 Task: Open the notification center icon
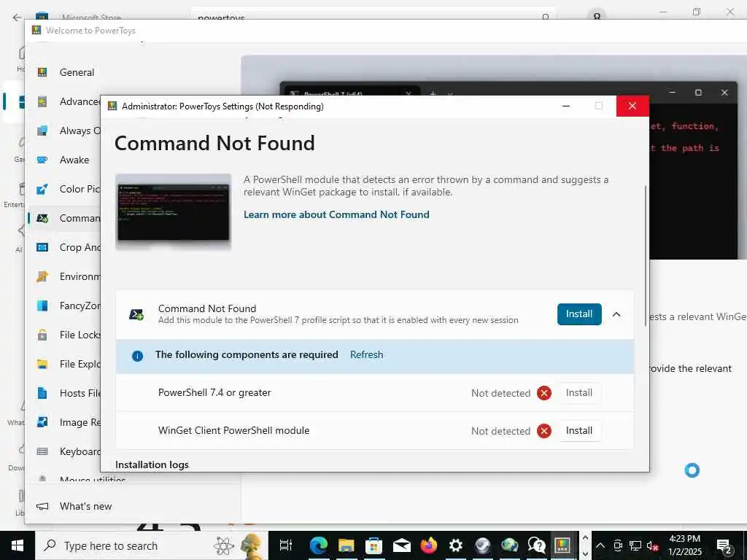[x=724, y=545]
